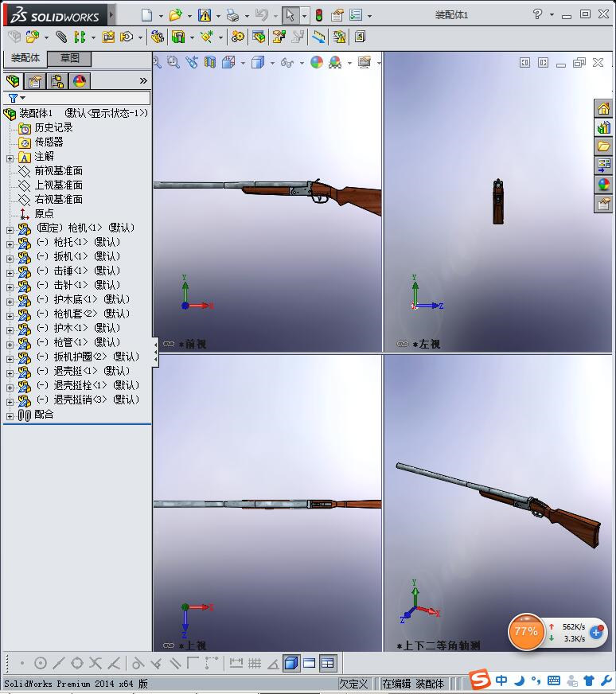
Task: Expand the 注解 folder
Action: [10, 158]
